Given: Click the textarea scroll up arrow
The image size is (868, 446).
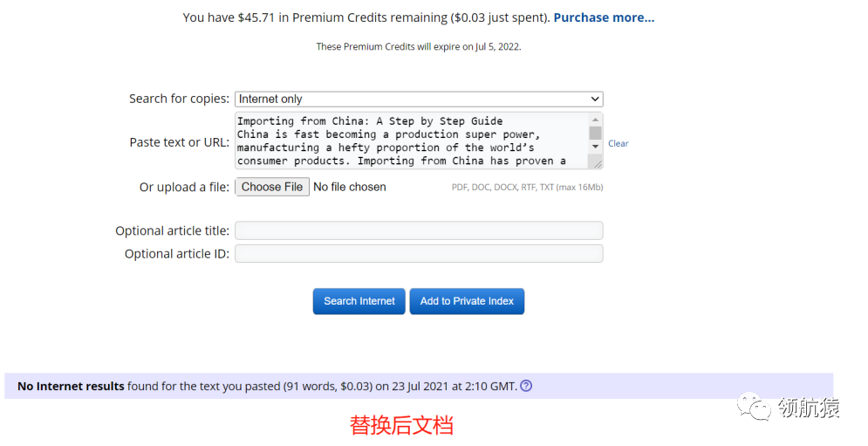Looking at the screenshot, I should pyautogui.click(x=595, y=120).
